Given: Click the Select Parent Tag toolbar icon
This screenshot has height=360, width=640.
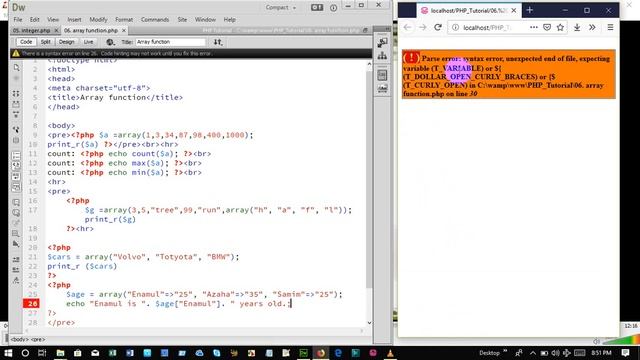Looking at the screenshot, I should [16, 129].
